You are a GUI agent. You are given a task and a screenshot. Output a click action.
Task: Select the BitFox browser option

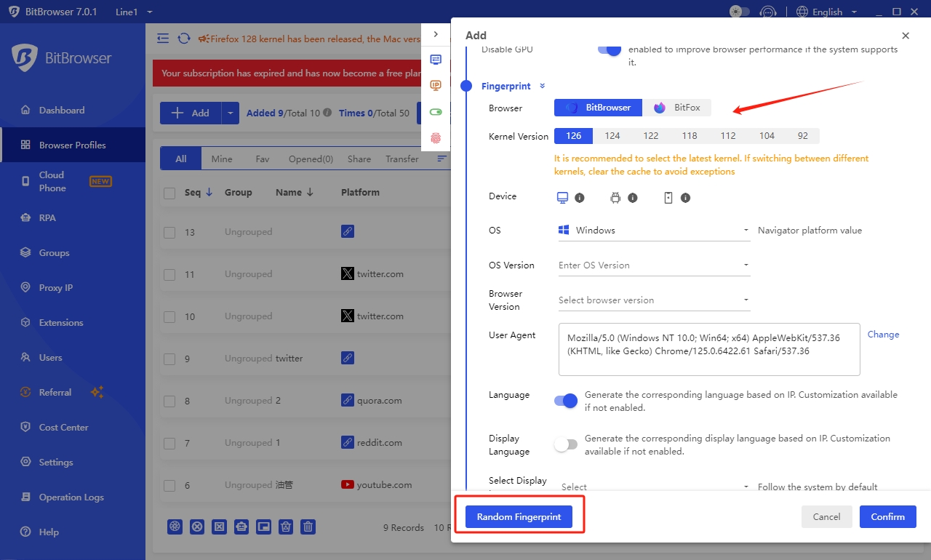pos(676,108)
